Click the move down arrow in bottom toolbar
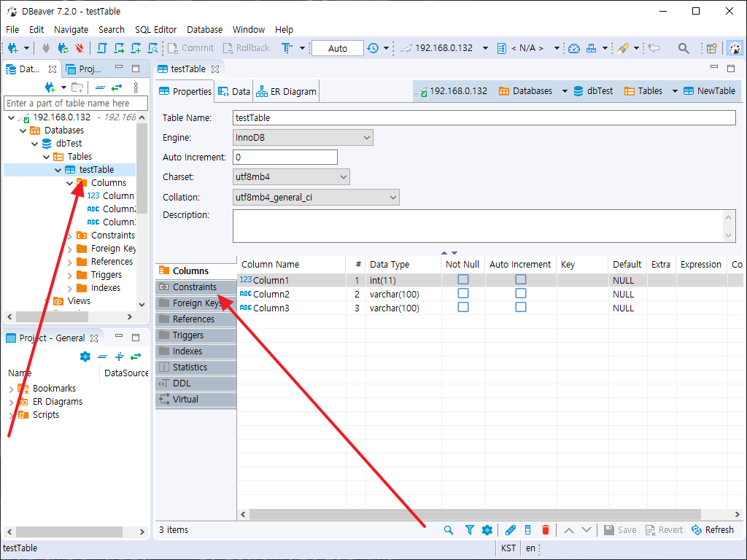Viewport: 747px width, 560px height. pos(587,530)
